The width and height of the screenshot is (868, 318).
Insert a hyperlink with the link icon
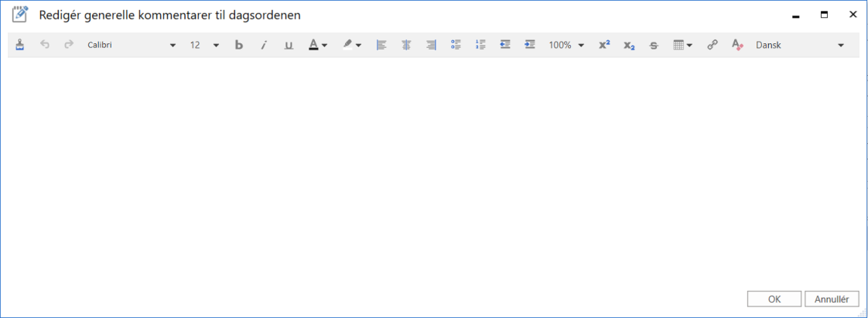pos(713,45)
